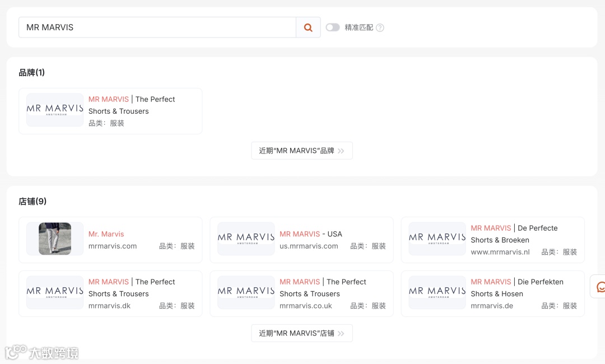Select the mrmarvis.com domain text
The height and width of the screenshot is (364, 605).
click(112, 246)
